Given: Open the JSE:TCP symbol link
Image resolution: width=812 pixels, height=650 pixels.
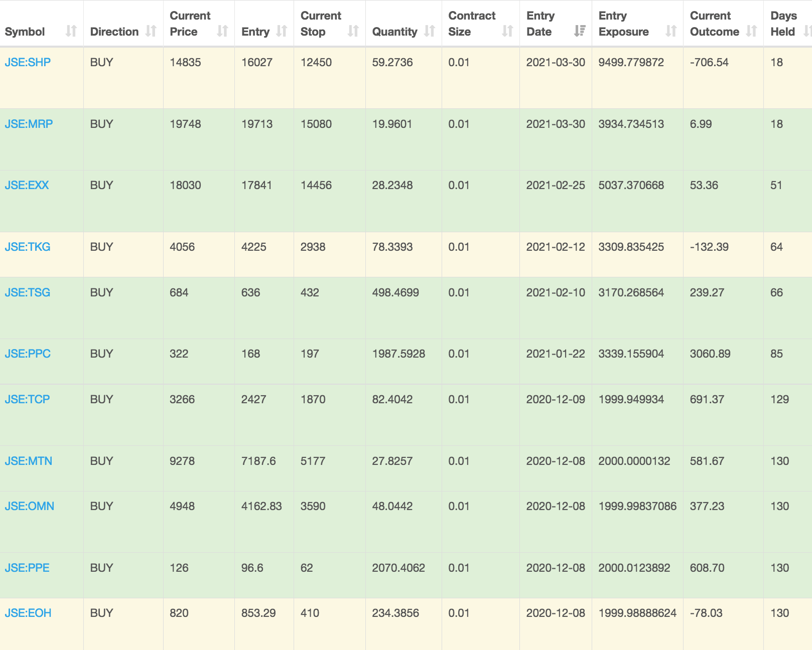Looking at the screenshot, I should [x=27, y=399].
